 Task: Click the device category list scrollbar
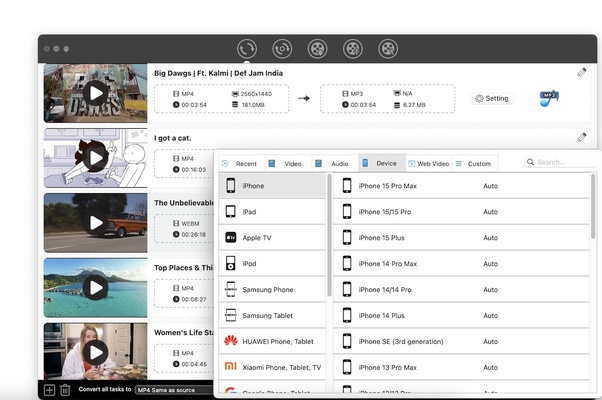pos(329,235)
